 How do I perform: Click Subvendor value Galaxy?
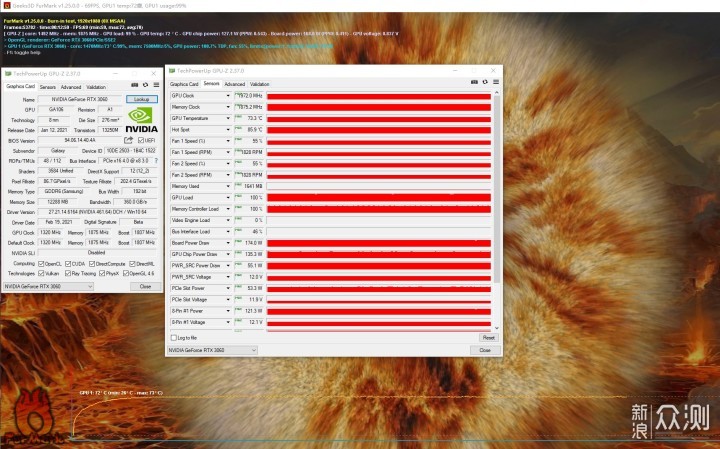(58, 151)
